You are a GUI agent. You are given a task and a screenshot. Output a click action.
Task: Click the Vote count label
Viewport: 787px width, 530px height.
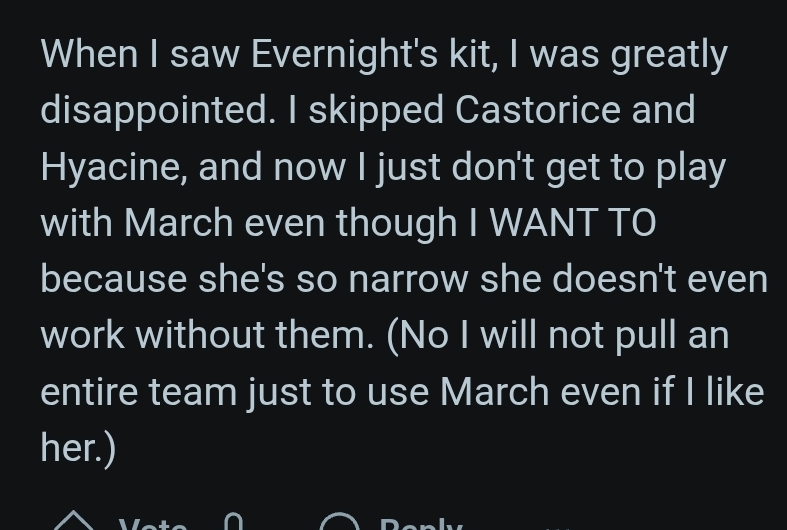(x=153, y=523)
